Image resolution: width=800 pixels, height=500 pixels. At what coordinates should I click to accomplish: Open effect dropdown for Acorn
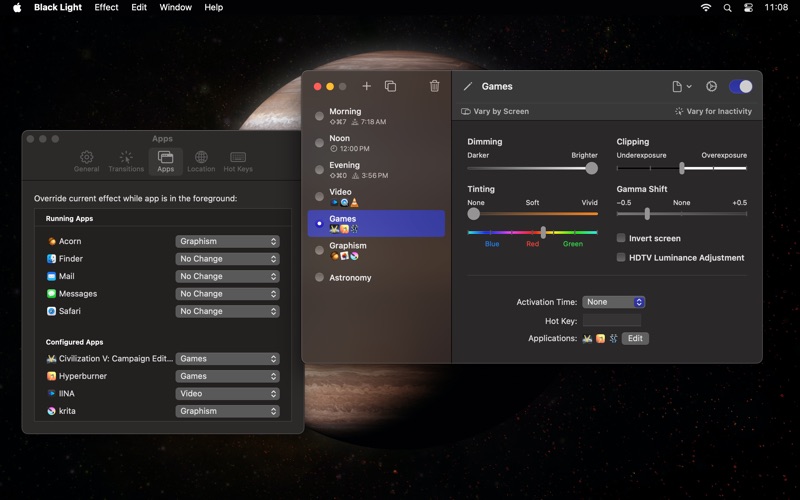pos(228,241)
